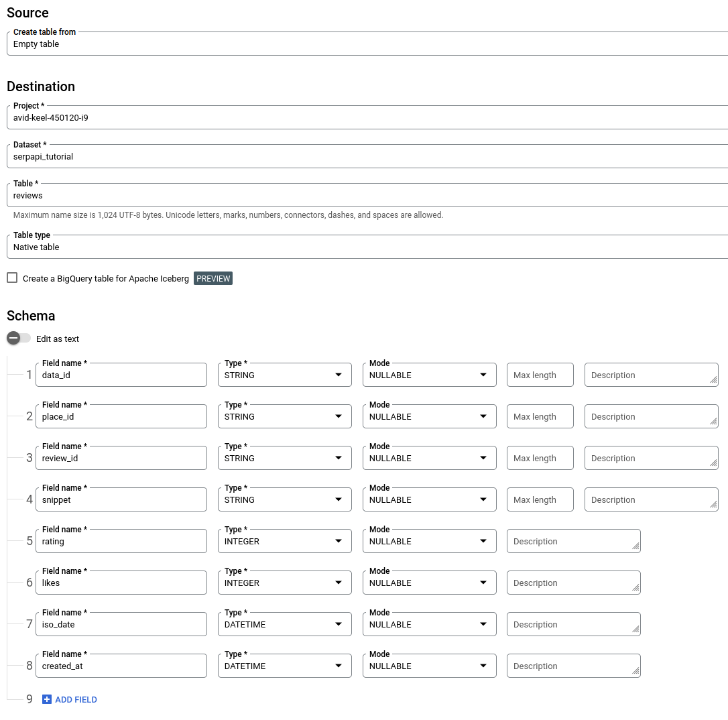Screen dimensions: 728x720
Task: Open the Type dropdown for data_id
Action: click(x=285, y=375)
